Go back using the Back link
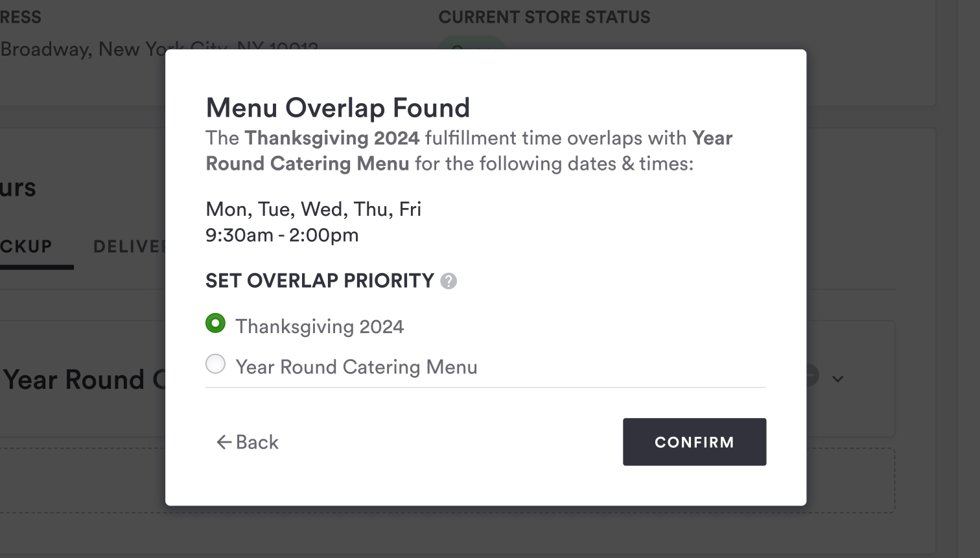 (257, 442)
